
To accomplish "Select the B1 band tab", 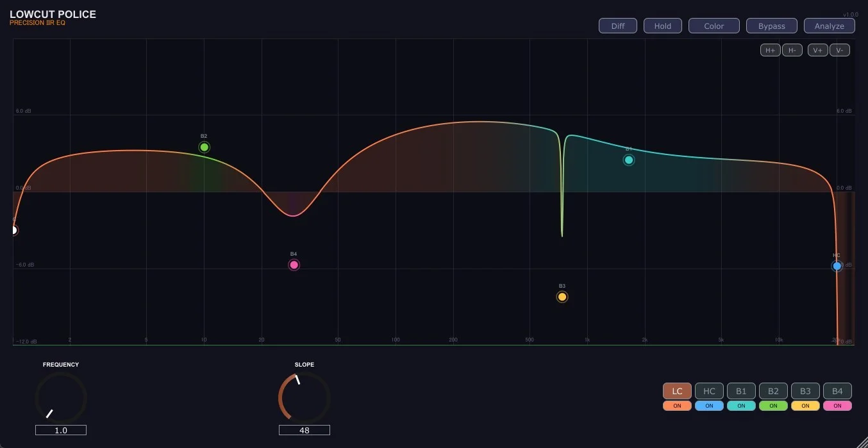I will tap(742, 391).
